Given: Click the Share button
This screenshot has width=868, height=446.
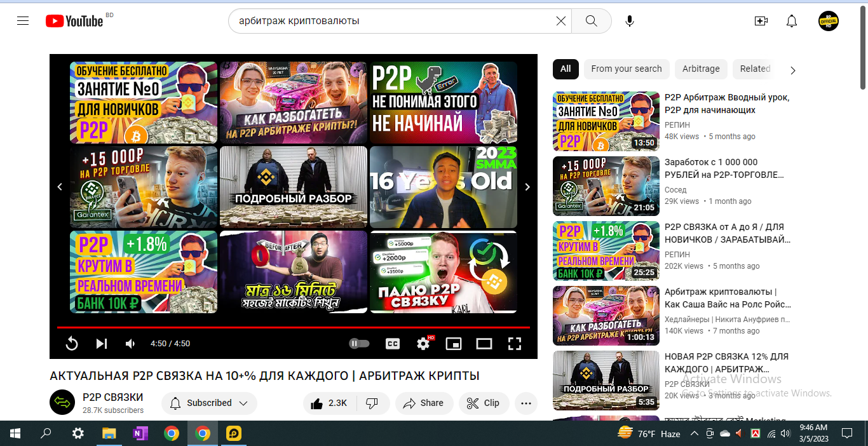Looking at the screenshot, I should click(424, 403).
